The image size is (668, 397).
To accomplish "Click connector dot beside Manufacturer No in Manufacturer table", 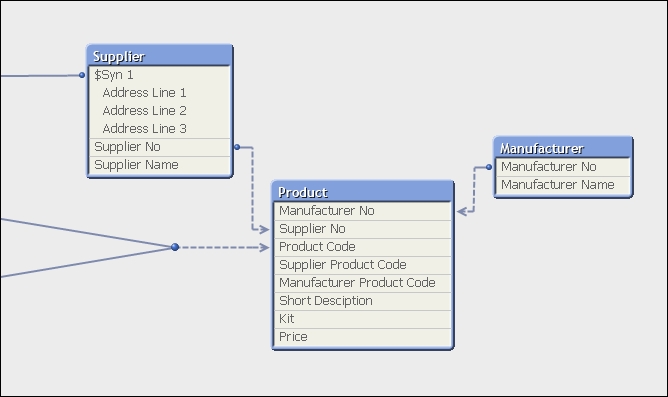I will (489, 167).
